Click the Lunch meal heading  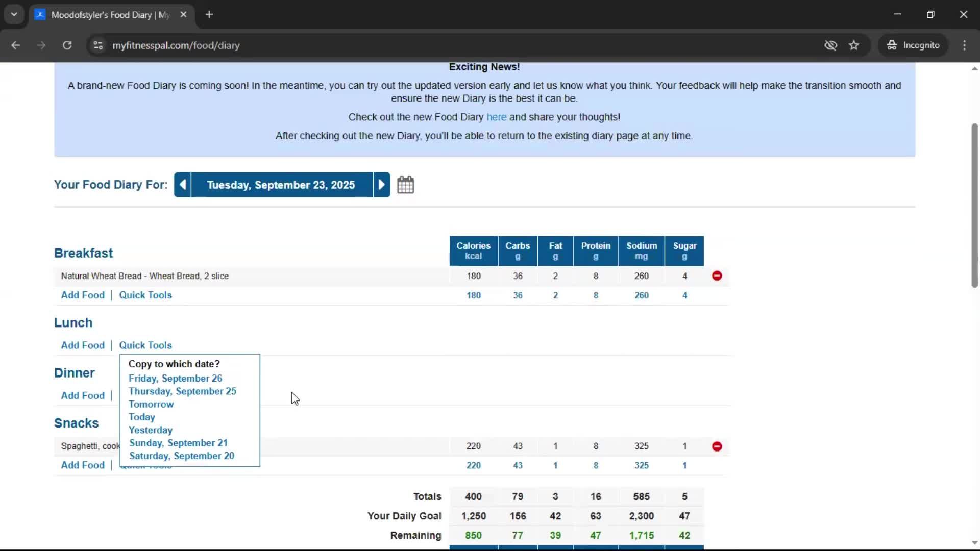pyautogui.click(x=73, y=323)
